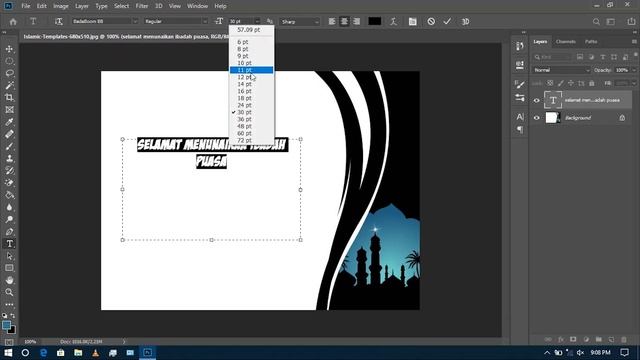Align text left
Image resolution: width=640 pixels, height=360 pixels.
point(332,22)
